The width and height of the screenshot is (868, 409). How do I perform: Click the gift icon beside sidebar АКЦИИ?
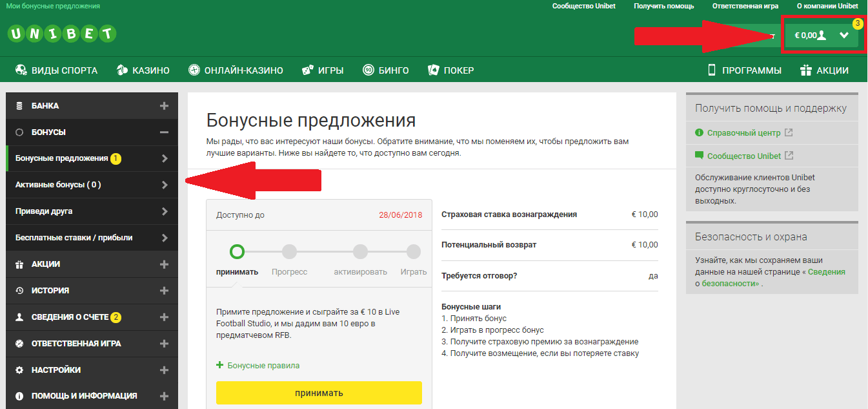pos(19,264)
